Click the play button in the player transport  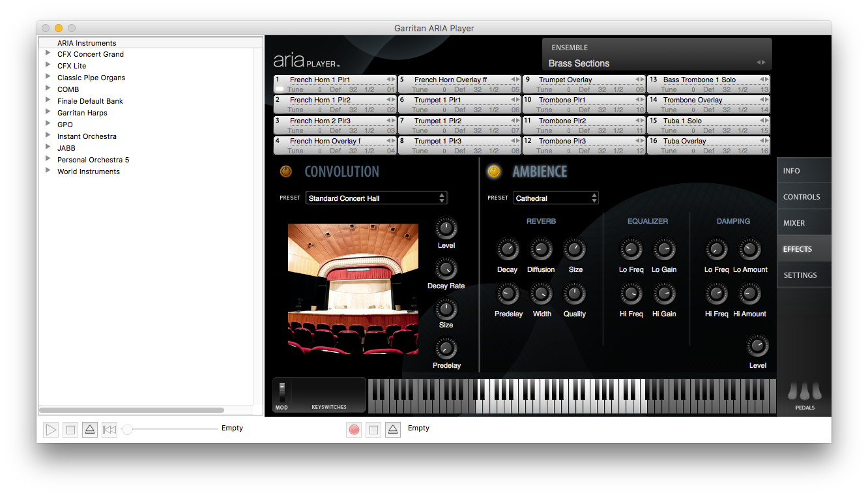[x=51, y=430]
